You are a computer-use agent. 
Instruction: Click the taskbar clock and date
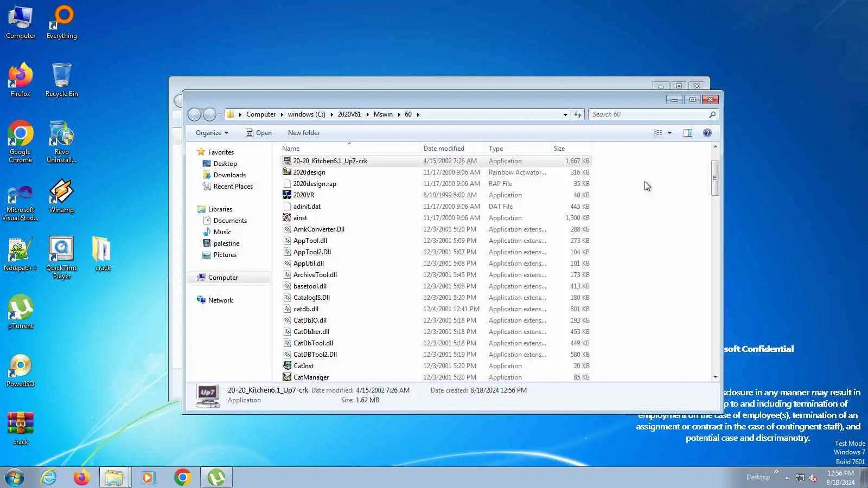pyautogui.click(x=840, y=478)
